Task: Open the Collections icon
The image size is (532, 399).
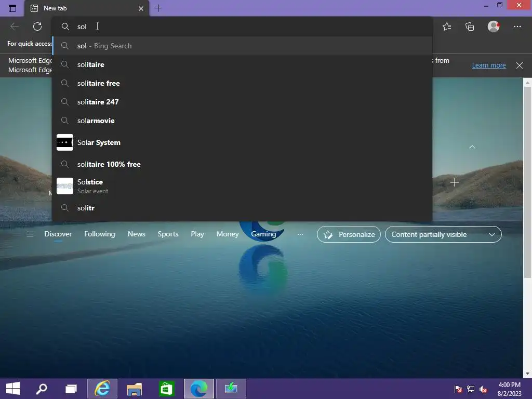Action: coord(470,26)
